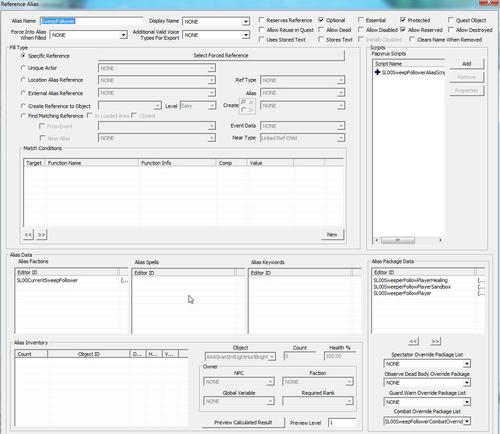Click the Add script button
Image resolution: width=500 pixels, height=434 pixels.
[x=466, y=64]
